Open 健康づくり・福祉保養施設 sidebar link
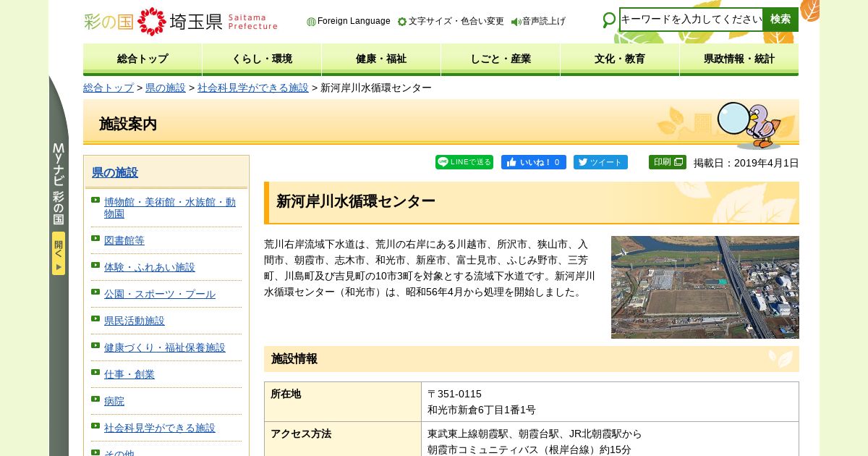 165,347
